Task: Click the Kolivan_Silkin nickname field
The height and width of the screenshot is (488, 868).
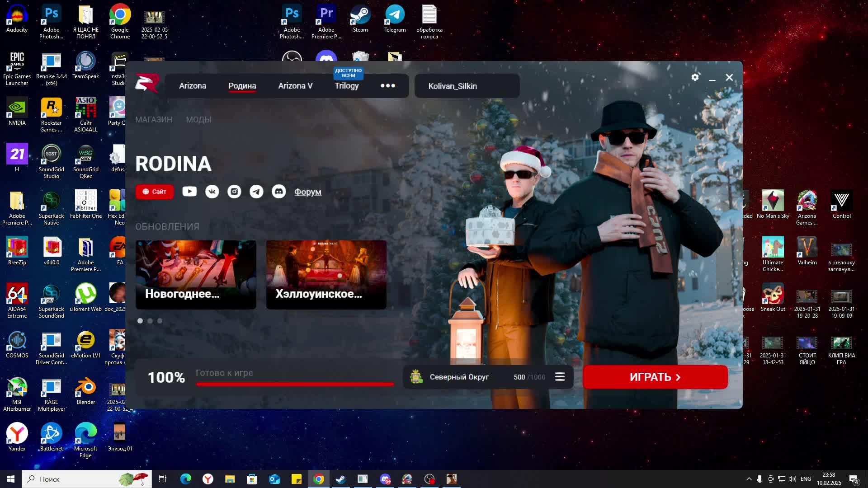Action: [467, 86]
